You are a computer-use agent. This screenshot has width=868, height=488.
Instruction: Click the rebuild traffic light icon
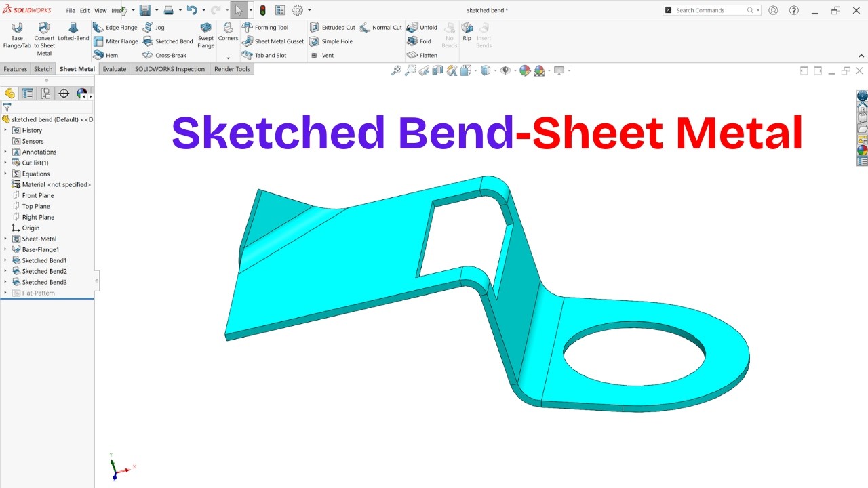(262, 10)
